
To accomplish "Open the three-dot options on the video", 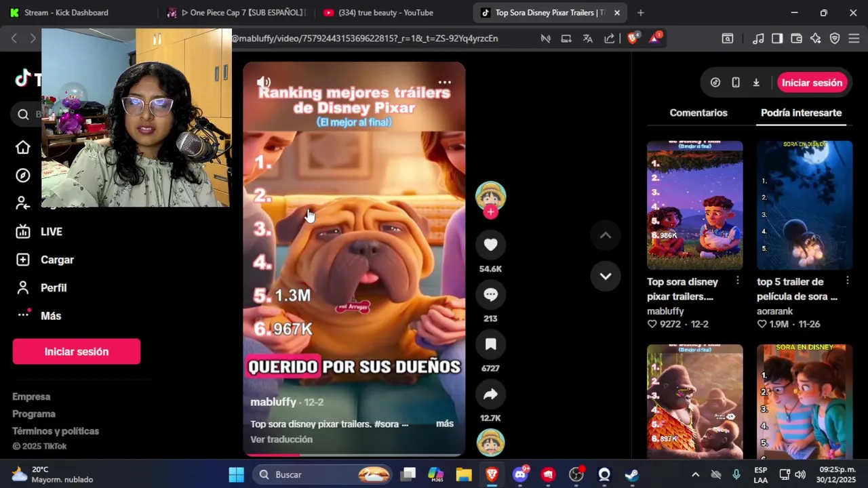I will (444, 82).
